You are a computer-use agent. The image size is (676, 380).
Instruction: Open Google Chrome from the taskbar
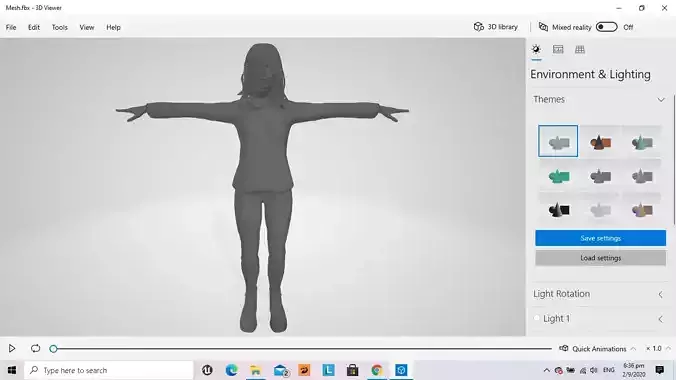point(377,370)
